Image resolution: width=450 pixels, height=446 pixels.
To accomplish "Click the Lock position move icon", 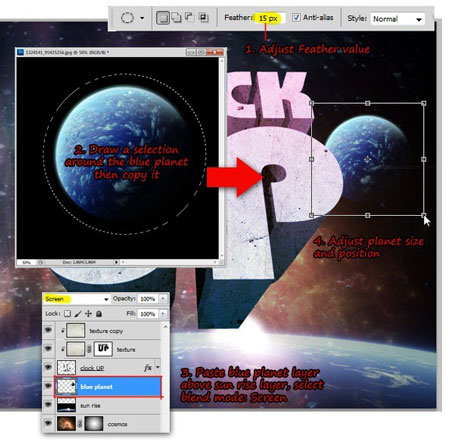I will [88, 314].
